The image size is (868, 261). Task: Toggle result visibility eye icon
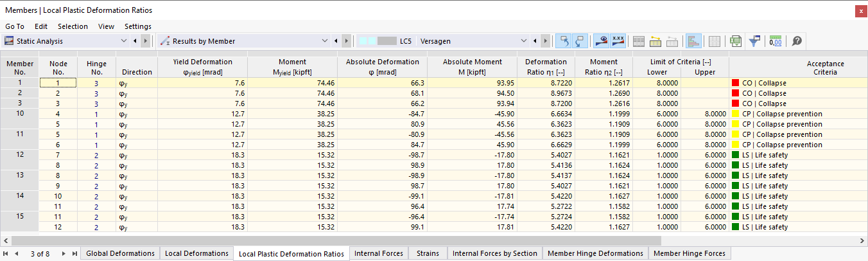[602, 41]
